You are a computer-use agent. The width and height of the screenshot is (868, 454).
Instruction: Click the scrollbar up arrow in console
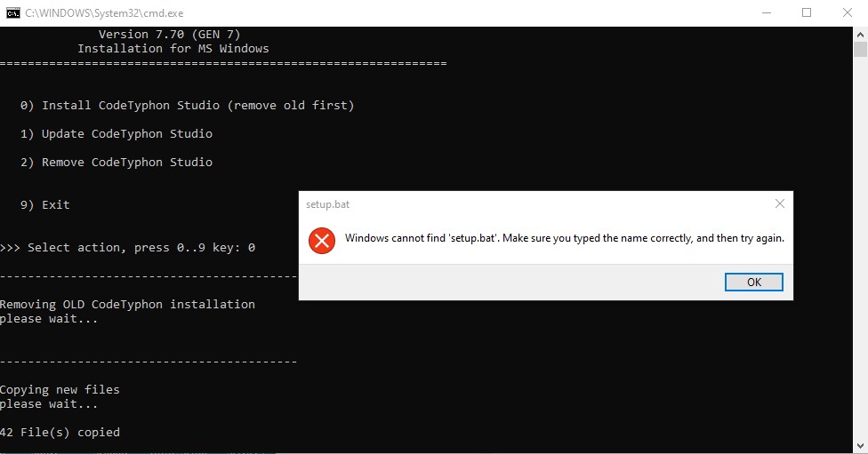coord(860,35)
